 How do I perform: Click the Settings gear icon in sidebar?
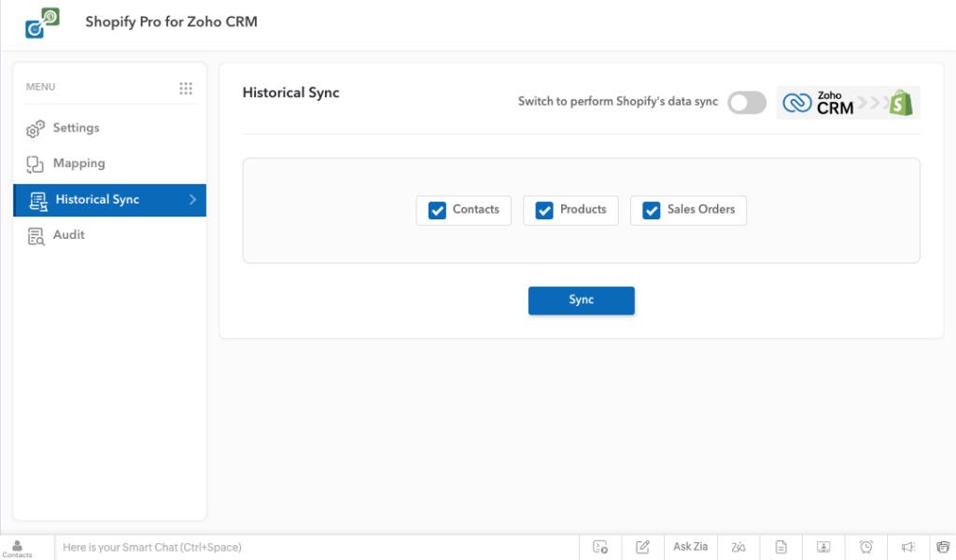(x=35, y=129)
